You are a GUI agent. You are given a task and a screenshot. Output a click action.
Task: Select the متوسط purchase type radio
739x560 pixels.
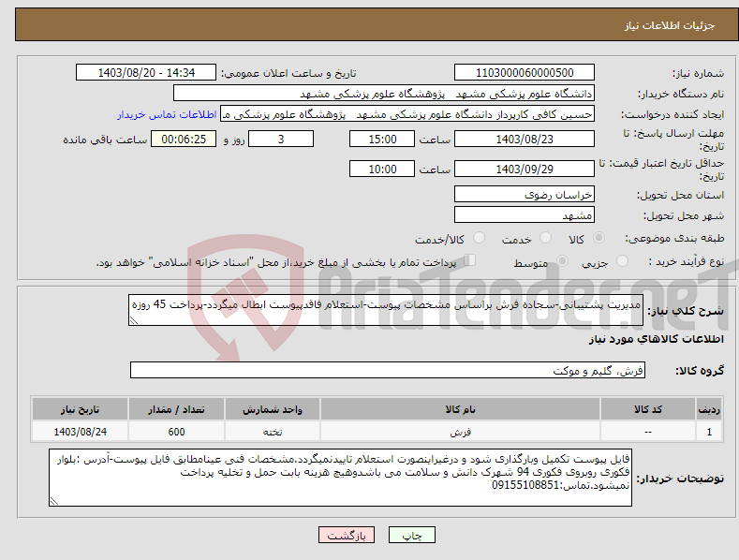pos(562,261)
